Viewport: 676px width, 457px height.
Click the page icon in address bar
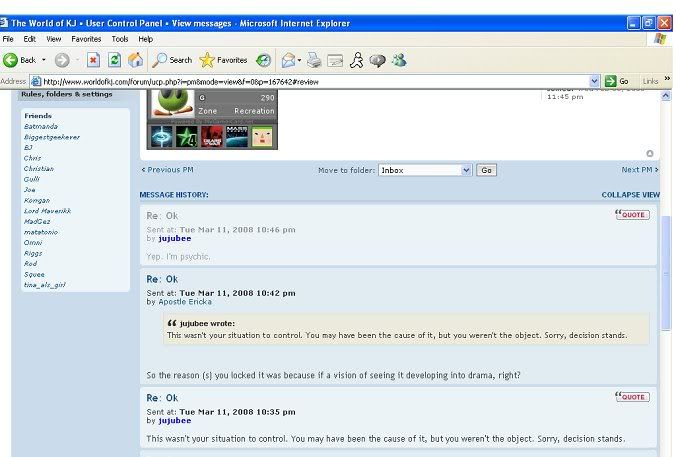coord(37,81)
